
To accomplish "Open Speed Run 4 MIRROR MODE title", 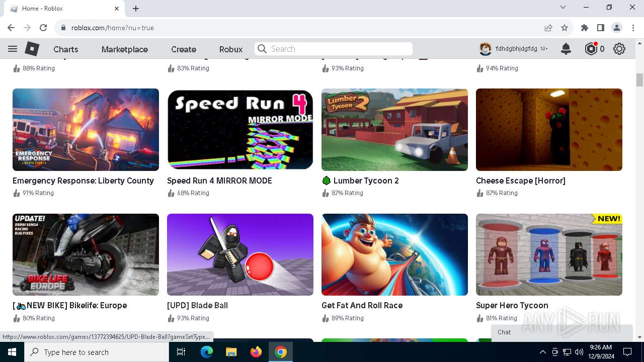I will [219, 180].
